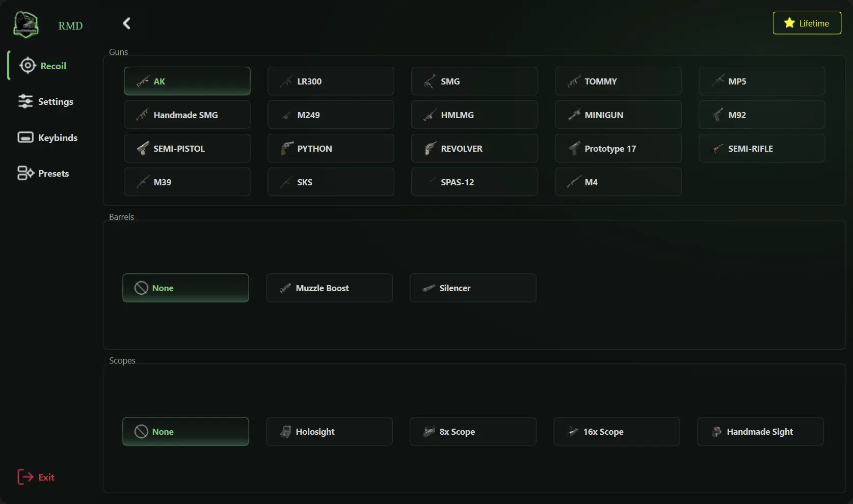Choose the Holosight scope

click(329, 431)
